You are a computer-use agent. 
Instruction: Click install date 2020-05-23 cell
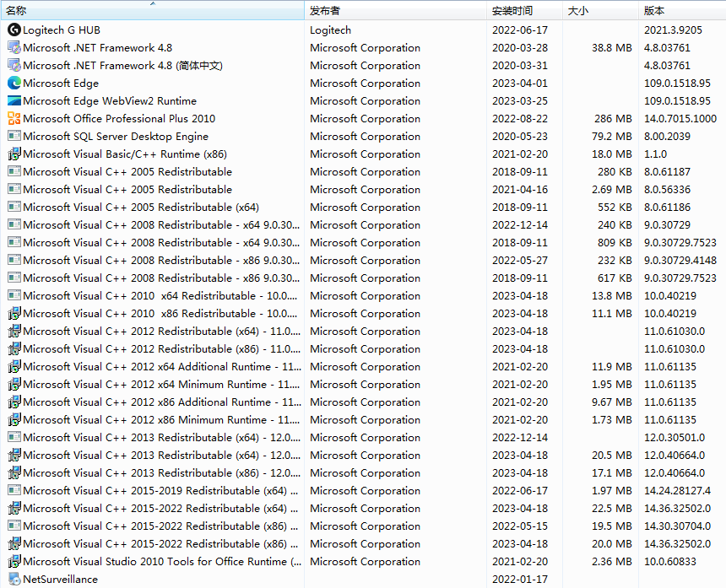[520, 137]
